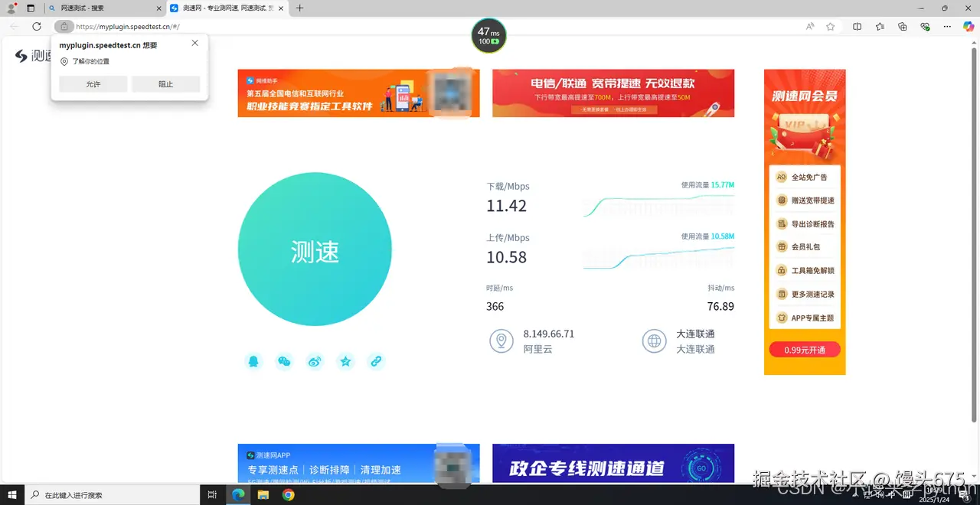Click the location pin icon beside 8.149.66.71

(x=501, y=341)
